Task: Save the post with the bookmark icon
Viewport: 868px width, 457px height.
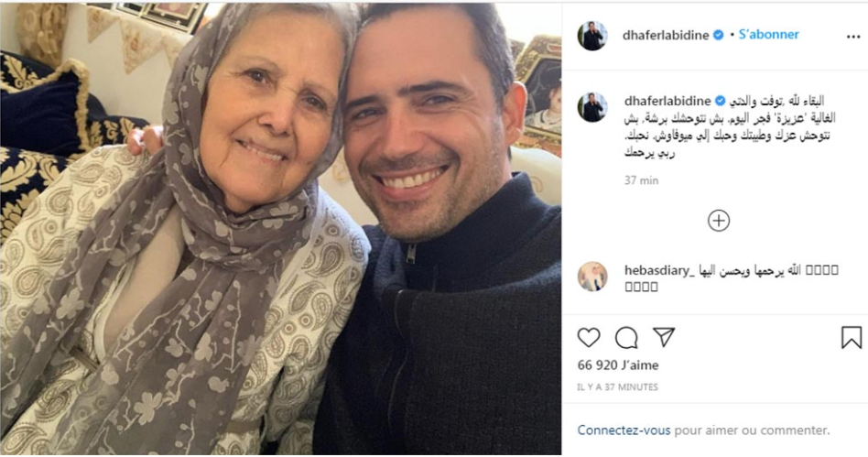Action: pyautogui.click(x=852, y=337)
